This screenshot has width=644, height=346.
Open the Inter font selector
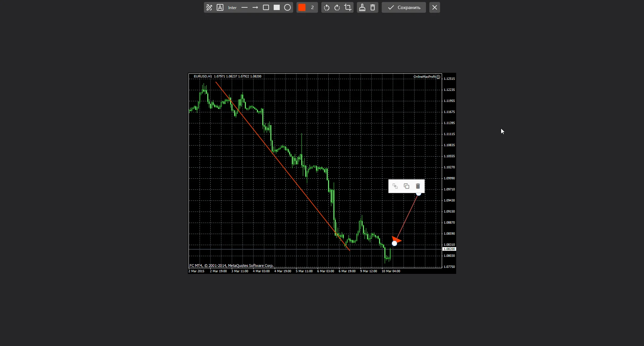click(232, 7)
